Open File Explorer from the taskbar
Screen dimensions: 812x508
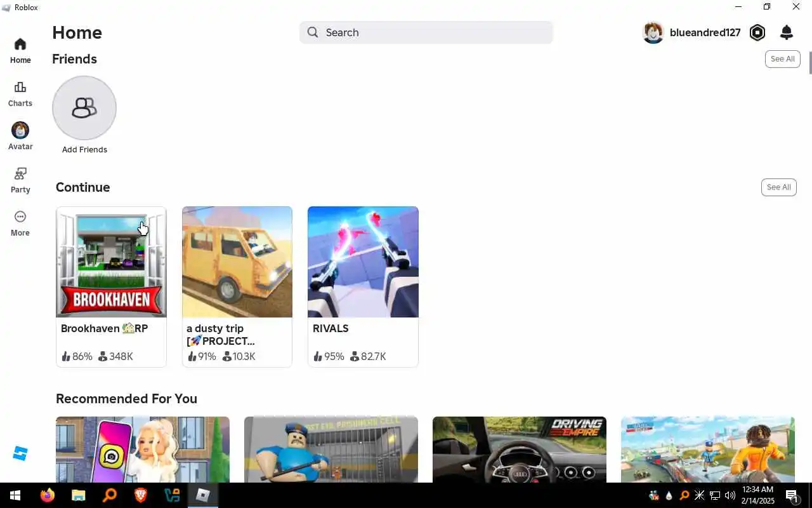pyautogui.click(x=78, y=495)
